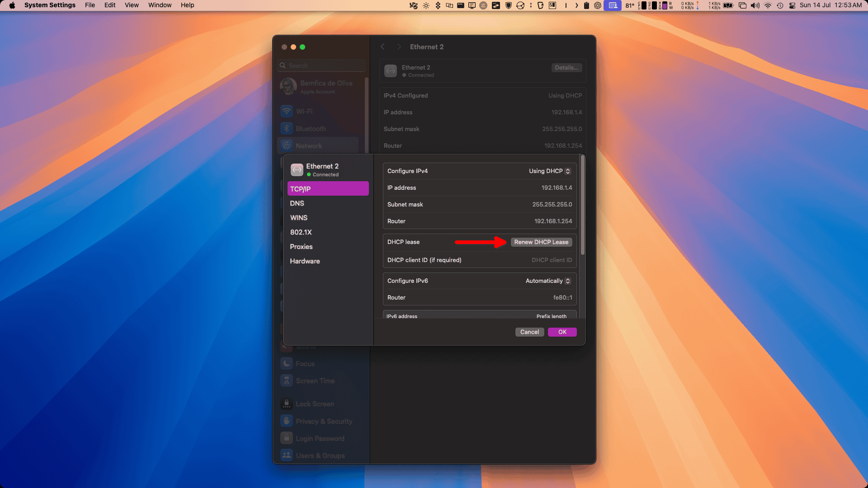This screenshot has height=488, width=868.
Task: Open Focus settings in the sidebar
Action: pyautogui.click(x=305, y=363)
